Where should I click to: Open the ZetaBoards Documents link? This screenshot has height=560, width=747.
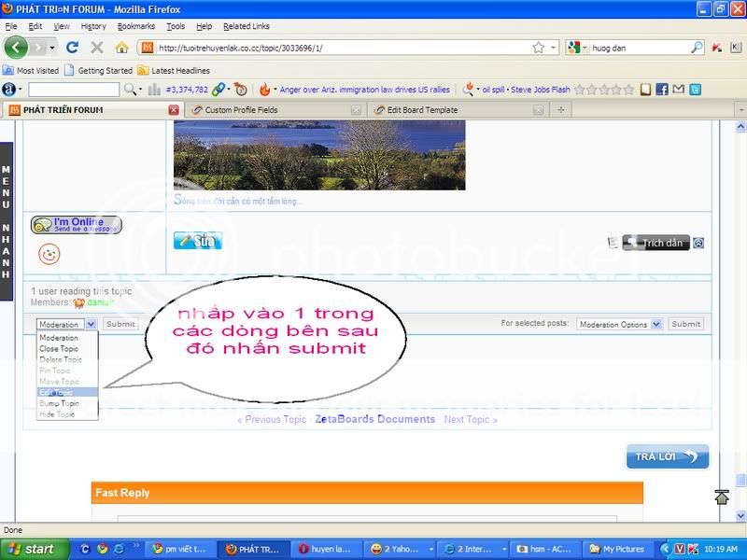tap(374, 419)
